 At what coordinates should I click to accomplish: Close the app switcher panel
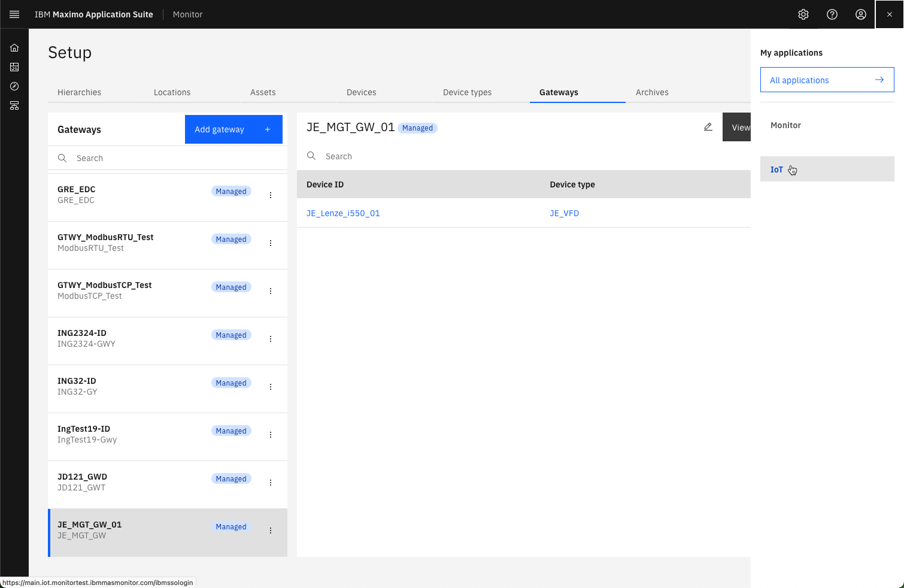tap(890, 14)
